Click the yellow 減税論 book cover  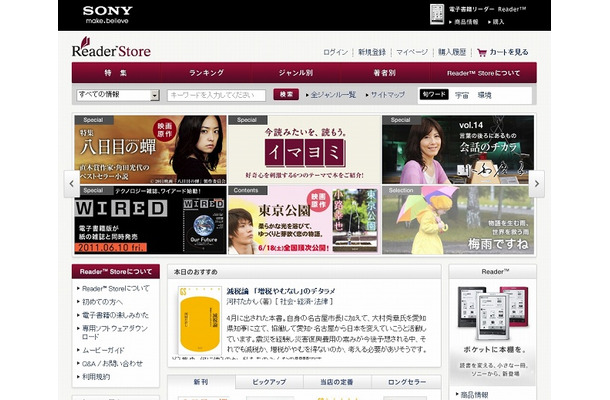(200, 321)
